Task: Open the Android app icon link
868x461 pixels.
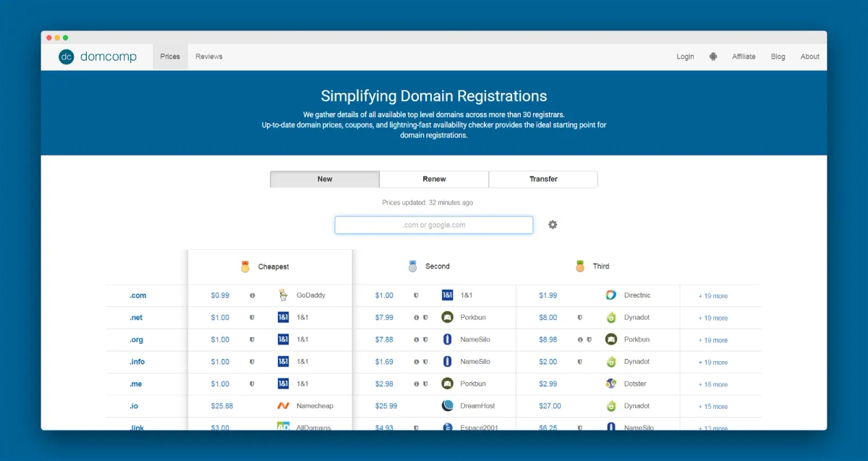Action: (x=713, y=56)
